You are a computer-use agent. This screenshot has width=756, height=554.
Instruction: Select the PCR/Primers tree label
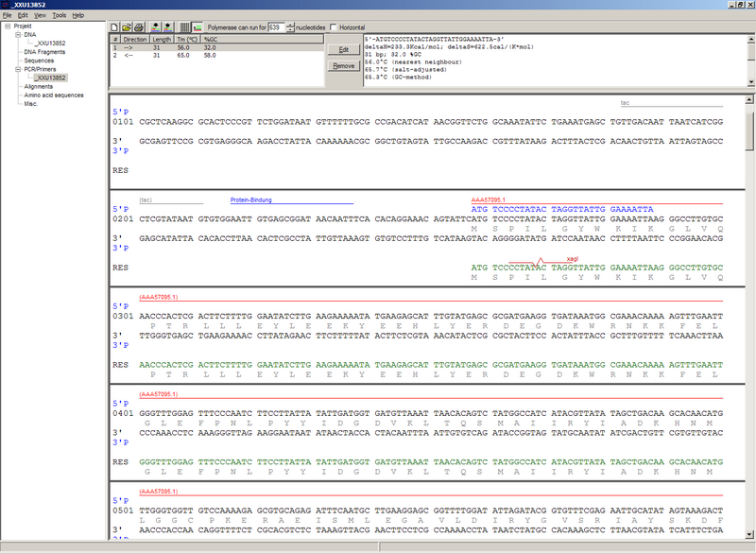[40, 69]
